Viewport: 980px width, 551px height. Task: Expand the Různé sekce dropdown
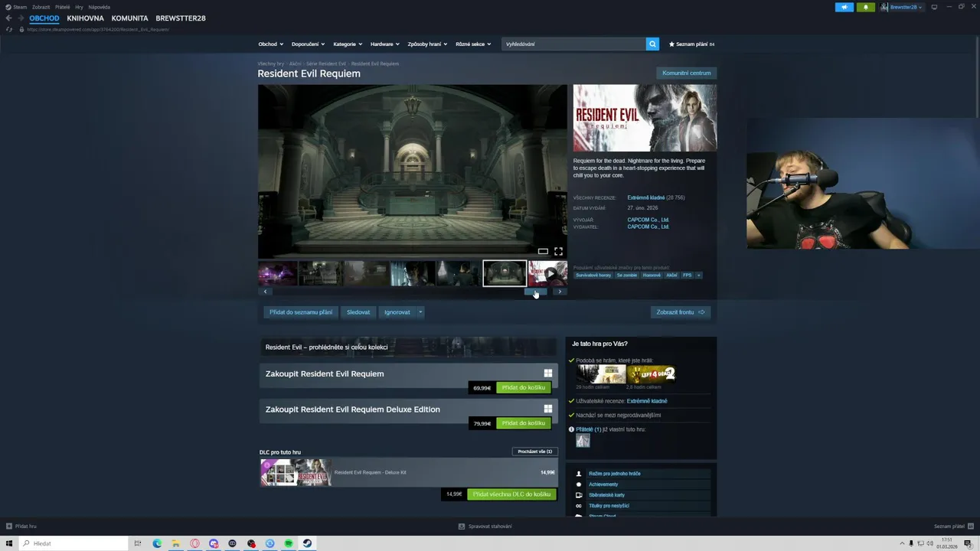tap(473, 44)
